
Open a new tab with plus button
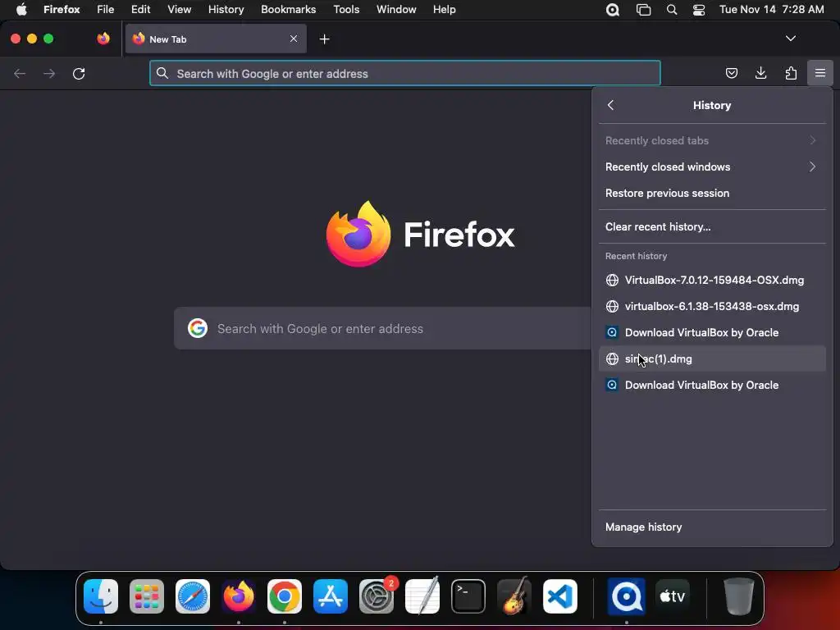point(324,39)
